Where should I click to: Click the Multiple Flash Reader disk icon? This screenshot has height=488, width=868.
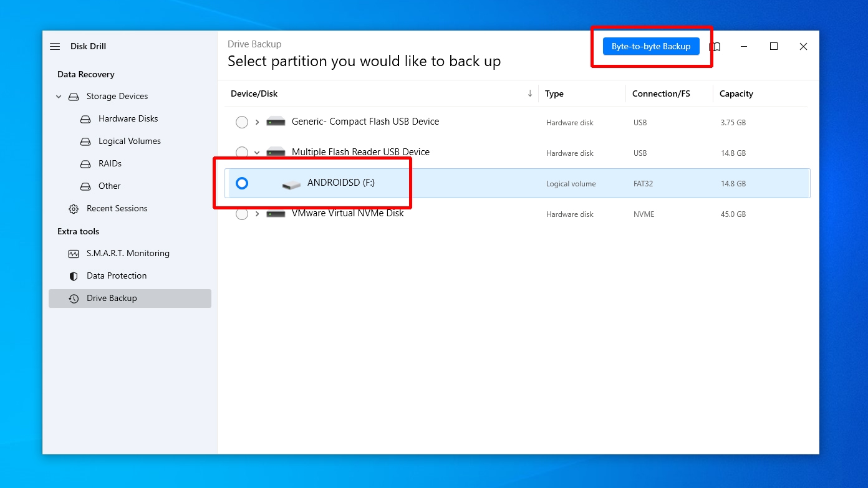pyautogui.click(x=276, y=152)
